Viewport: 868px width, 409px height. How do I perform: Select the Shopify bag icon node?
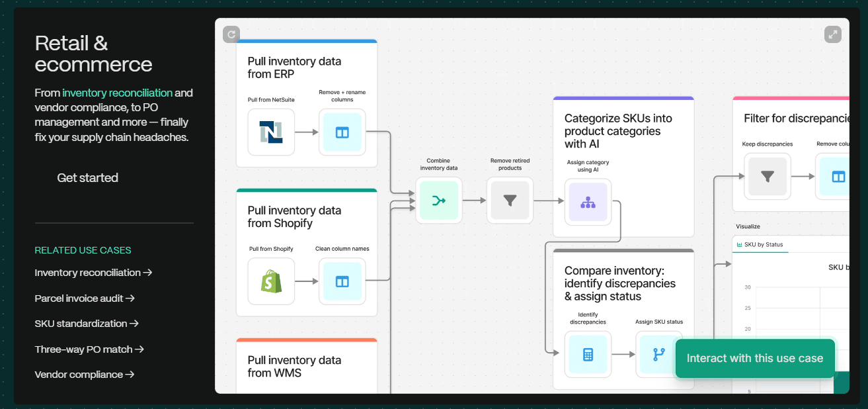pos(271,281)
